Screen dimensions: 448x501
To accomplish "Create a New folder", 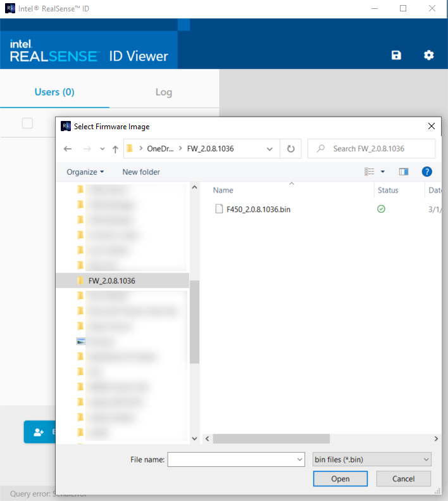I will tap(141, 172).
